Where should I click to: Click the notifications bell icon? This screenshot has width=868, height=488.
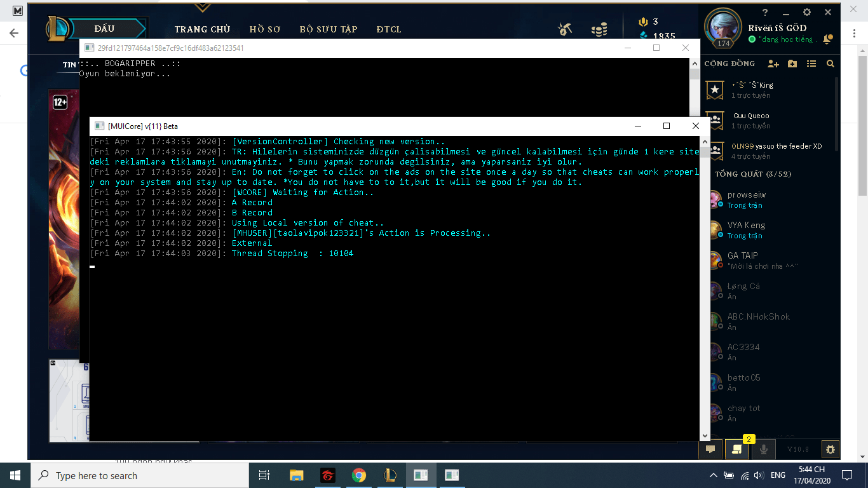[x=827, y=39]
